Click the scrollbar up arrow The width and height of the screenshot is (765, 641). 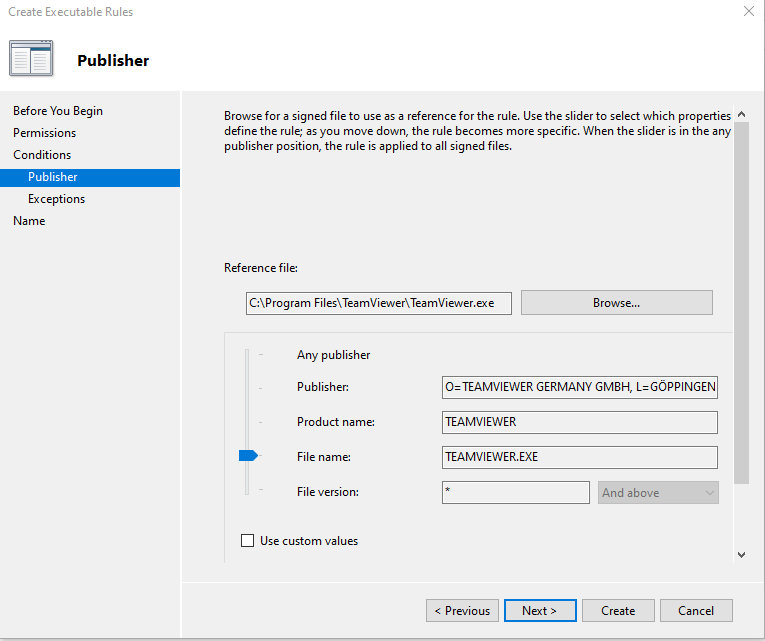point(742,114)
